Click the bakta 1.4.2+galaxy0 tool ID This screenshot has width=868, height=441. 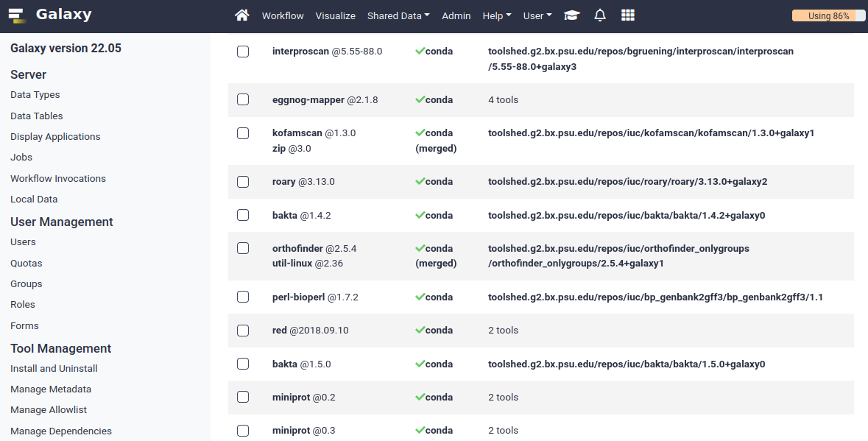[627, 215]
